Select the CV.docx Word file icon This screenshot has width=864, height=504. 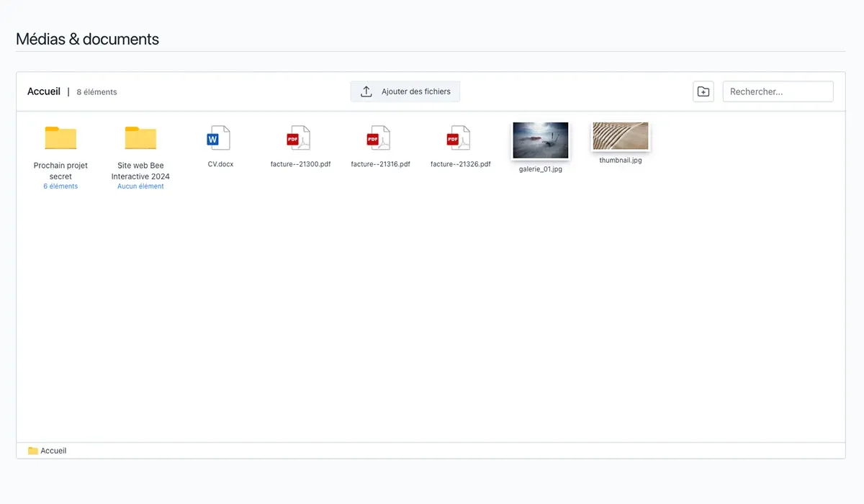click(219, 138)
